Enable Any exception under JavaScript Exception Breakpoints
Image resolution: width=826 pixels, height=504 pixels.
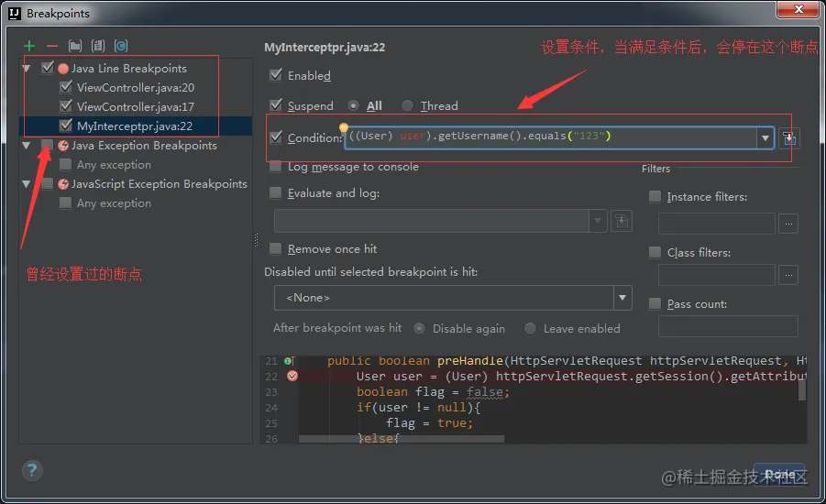[65, 203]
